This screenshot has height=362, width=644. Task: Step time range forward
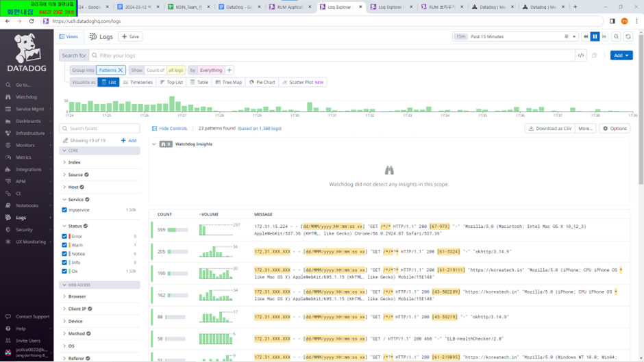[604, 36]
